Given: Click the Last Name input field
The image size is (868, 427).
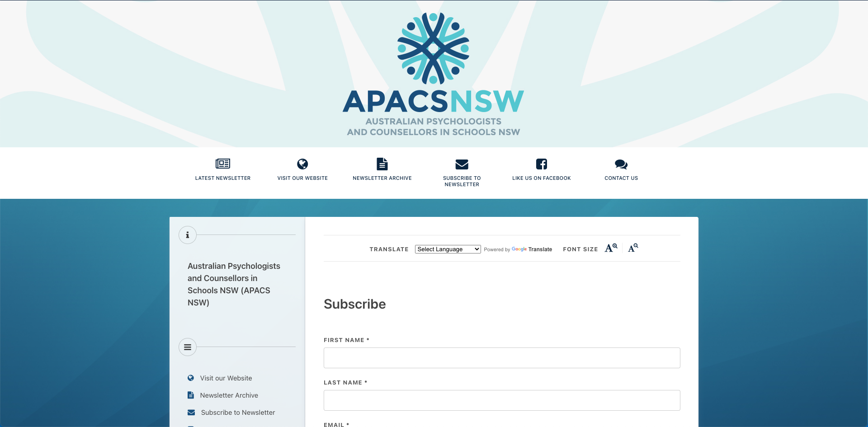Looking at the screenshot, I should [502, 400].
